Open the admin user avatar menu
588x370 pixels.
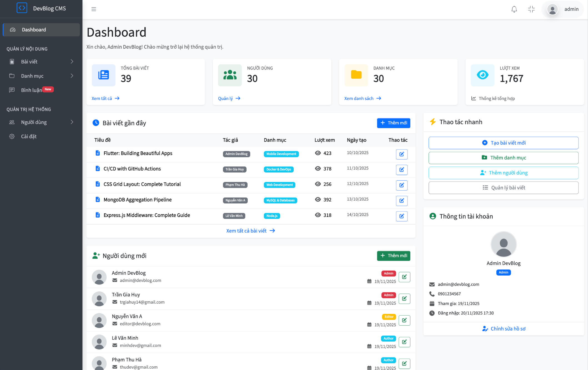tap(552, 9)
